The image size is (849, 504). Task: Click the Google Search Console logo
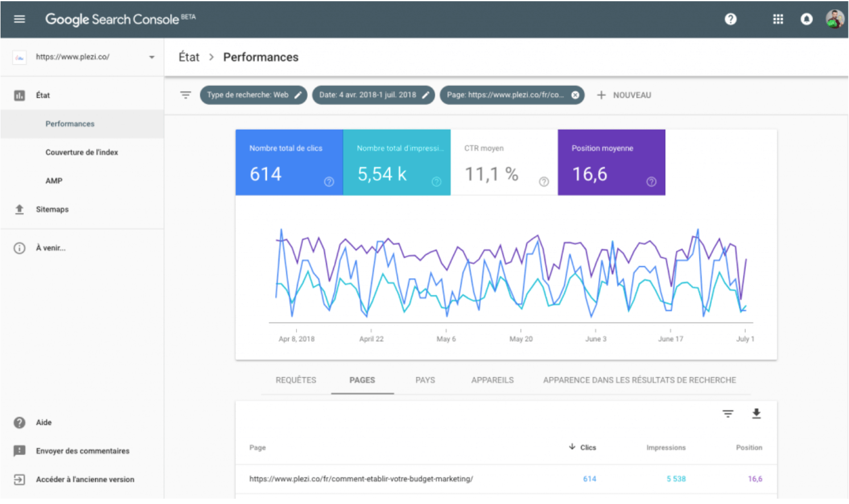point(120,19)
